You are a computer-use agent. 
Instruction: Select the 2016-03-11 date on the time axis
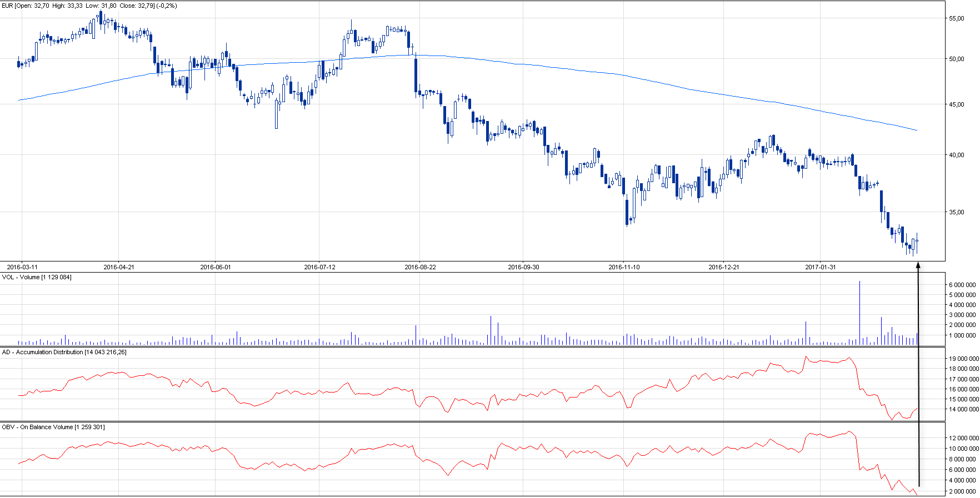click(22, 267)
